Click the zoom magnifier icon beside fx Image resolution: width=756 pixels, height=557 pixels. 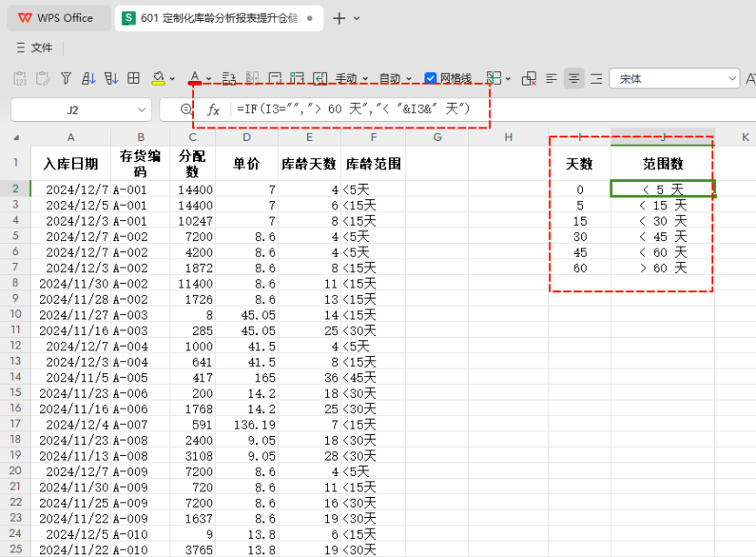(186, 109)
